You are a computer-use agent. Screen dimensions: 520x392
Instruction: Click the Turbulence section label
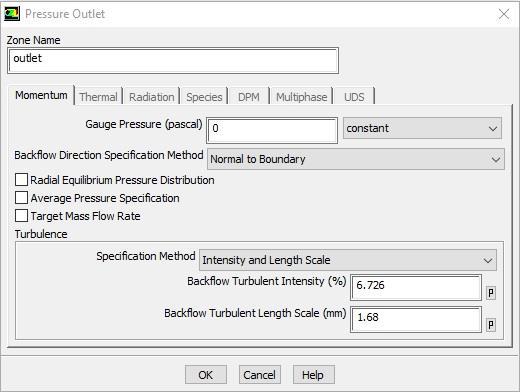coord(41,234)
